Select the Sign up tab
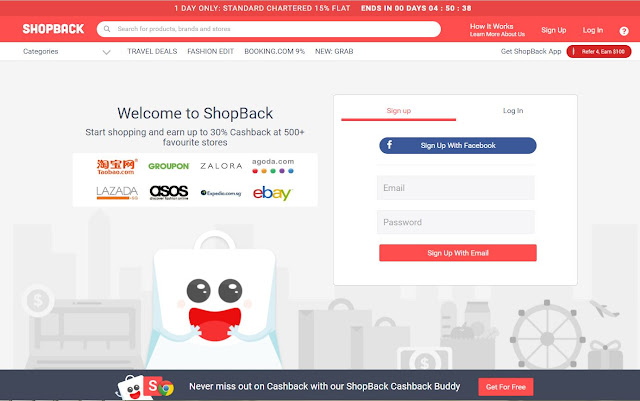Image resolution: width=640 pixels, height=401 pixels. tap(398, 111)
